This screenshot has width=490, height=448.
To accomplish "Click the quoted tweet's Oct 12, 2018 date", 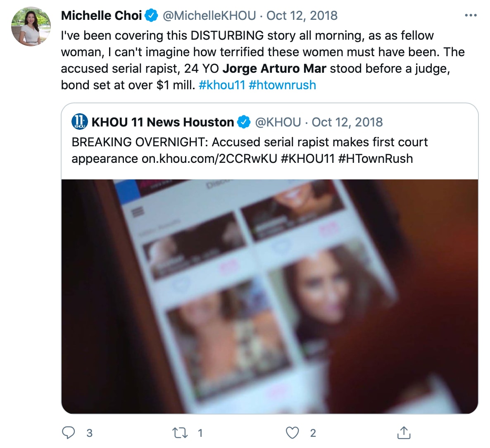I will (x=347, y=122).
